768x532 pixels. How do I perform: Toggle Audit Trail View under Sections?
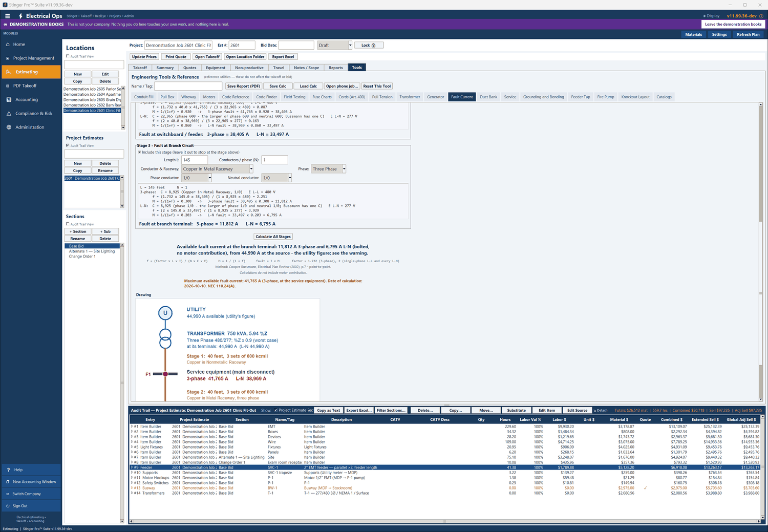click(68, 224)
